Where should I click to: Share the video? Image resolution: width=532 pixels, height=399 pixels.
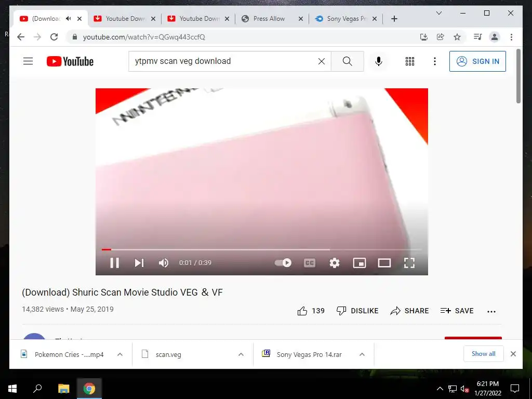409,311
